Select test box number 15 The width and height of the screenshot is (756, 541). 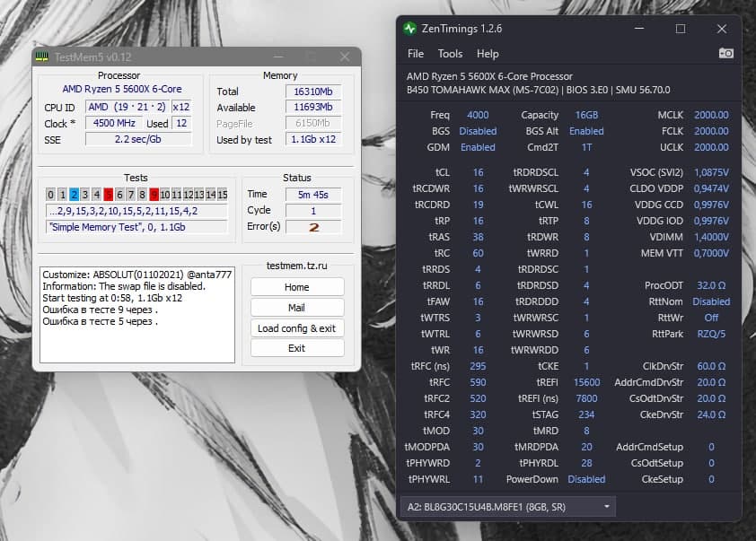(223, 194)
